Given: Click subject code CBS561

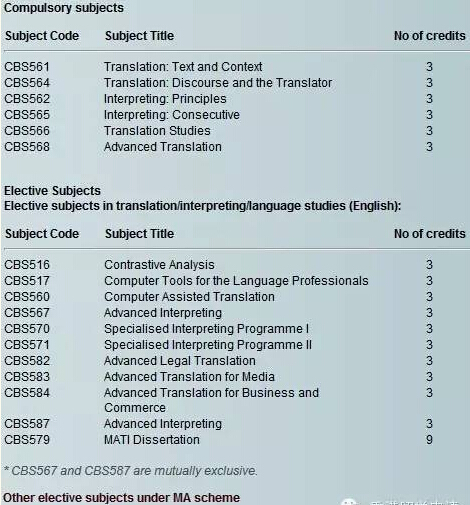Looking at the screenshot, I should [27, 67].
